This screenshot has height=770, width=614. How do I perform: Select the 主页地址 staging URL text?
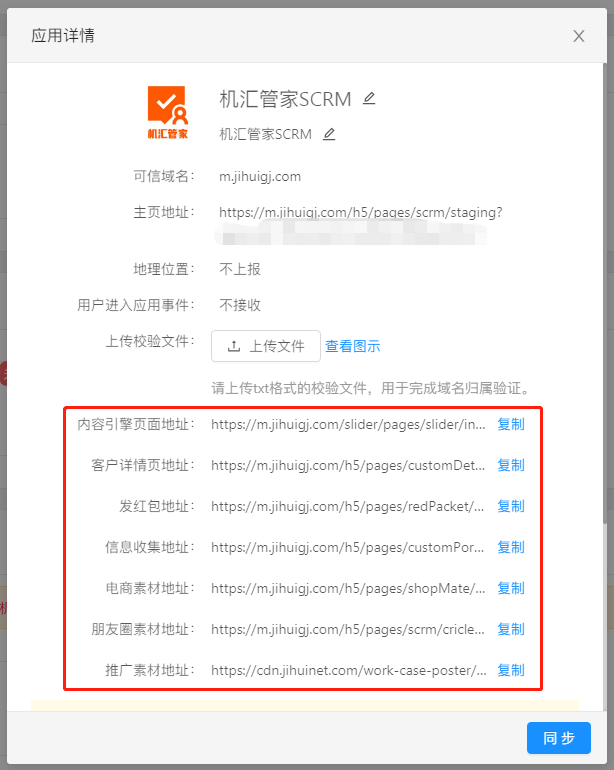(x=361, y=213)
